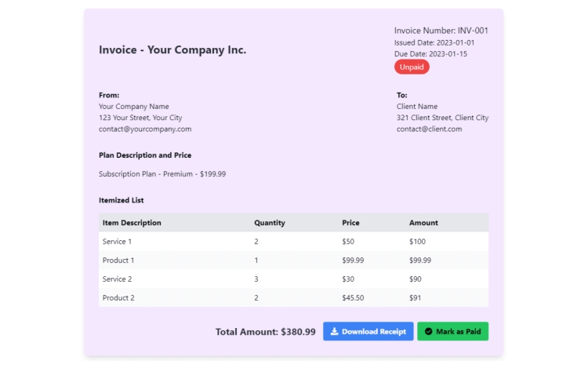This screenshot has width=588, height=368.
Task: Click the 'Product 2' row description
Action: click(x=118, y=298)
